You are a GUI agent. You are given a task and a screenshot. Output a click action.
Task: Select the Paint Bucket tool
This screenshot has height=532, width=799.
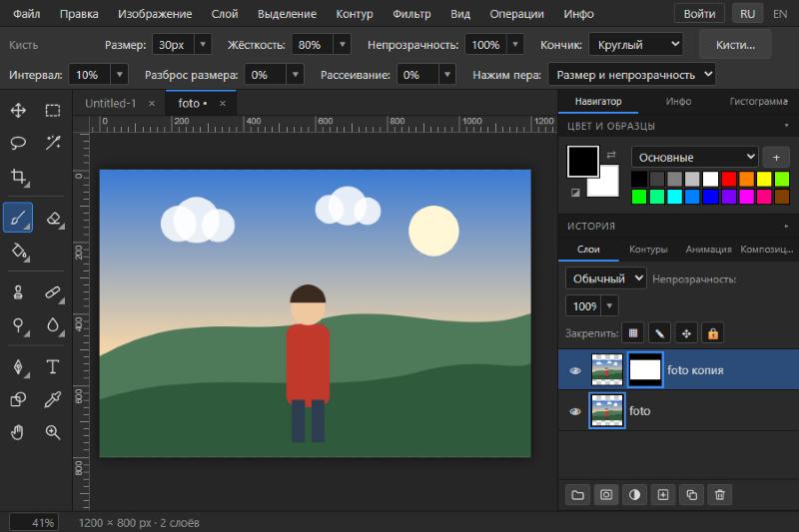[19, 251]
